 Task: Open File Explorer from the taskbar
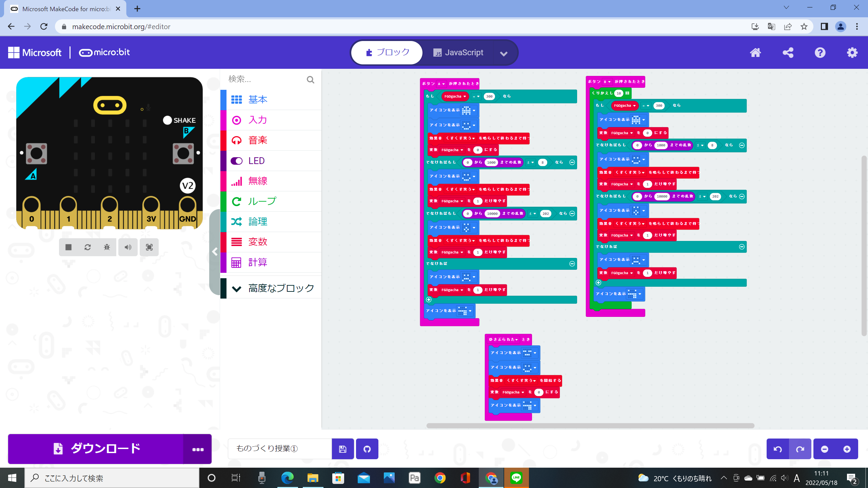313,478
